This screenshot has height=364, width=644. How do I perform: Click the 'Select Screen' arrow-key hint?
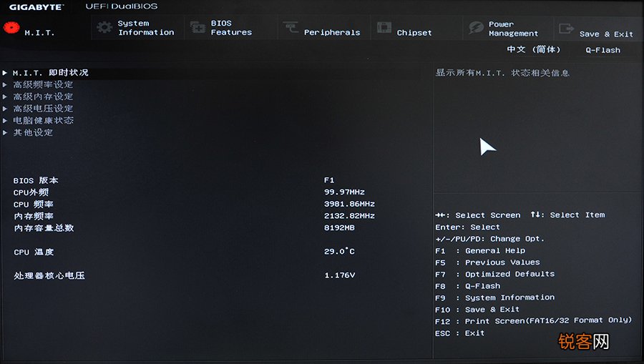(478, 215)
